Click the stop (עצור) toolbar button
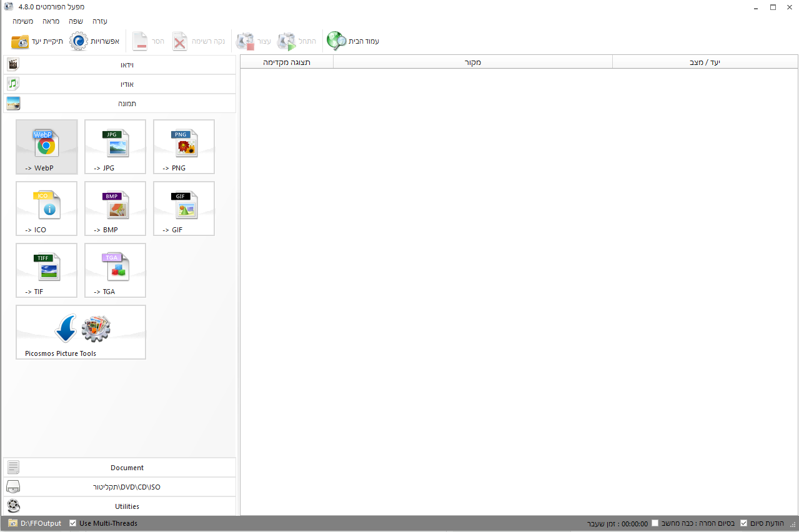Image resolution: width=799 pixels, height=532 pixels. click(253, 41)
